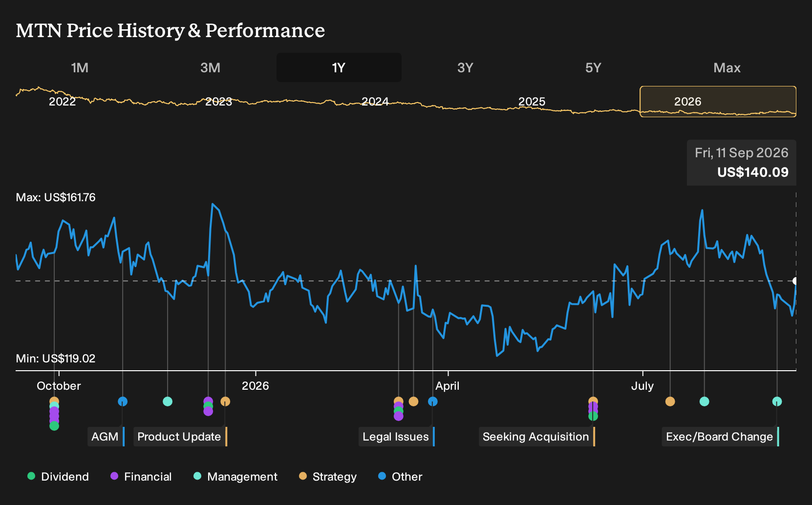Open the Exec/Board Change event label

[x=721, y=437]
